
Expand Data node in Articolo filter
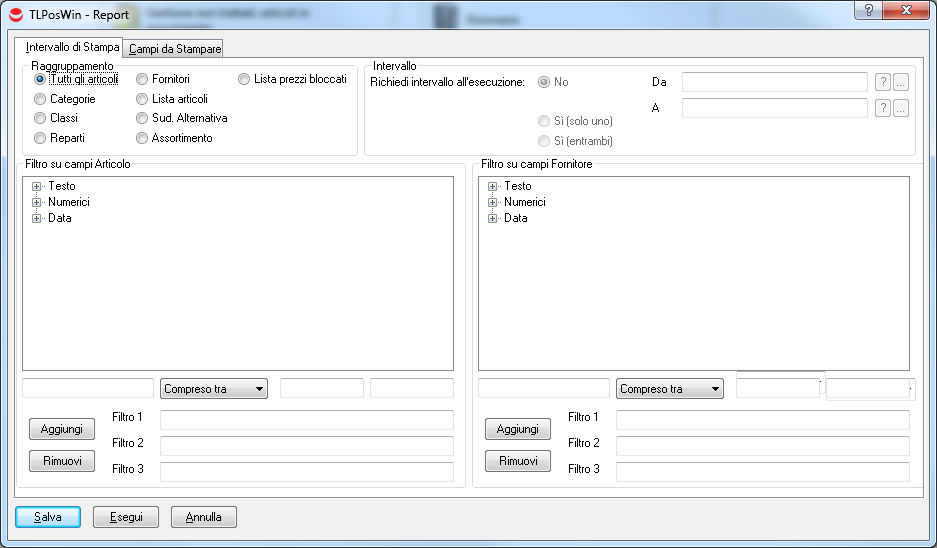37,218
